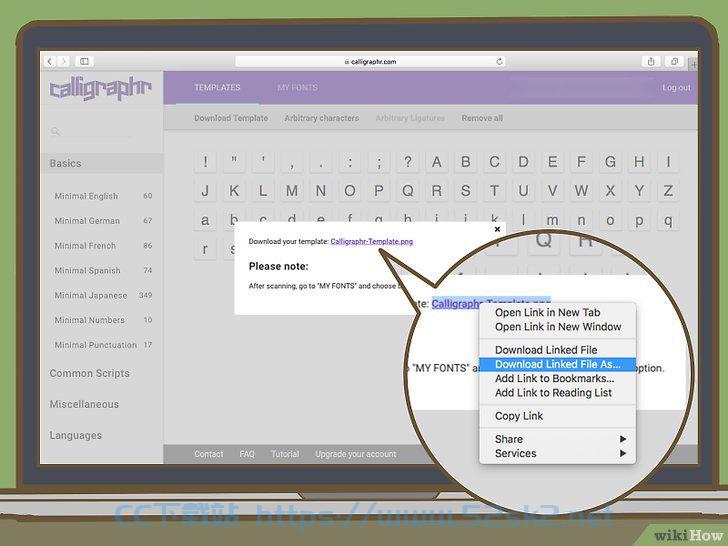Screen dimensions: 728x546
Task: Choose Add Link to Reading List
Action: tap(557, 393)
